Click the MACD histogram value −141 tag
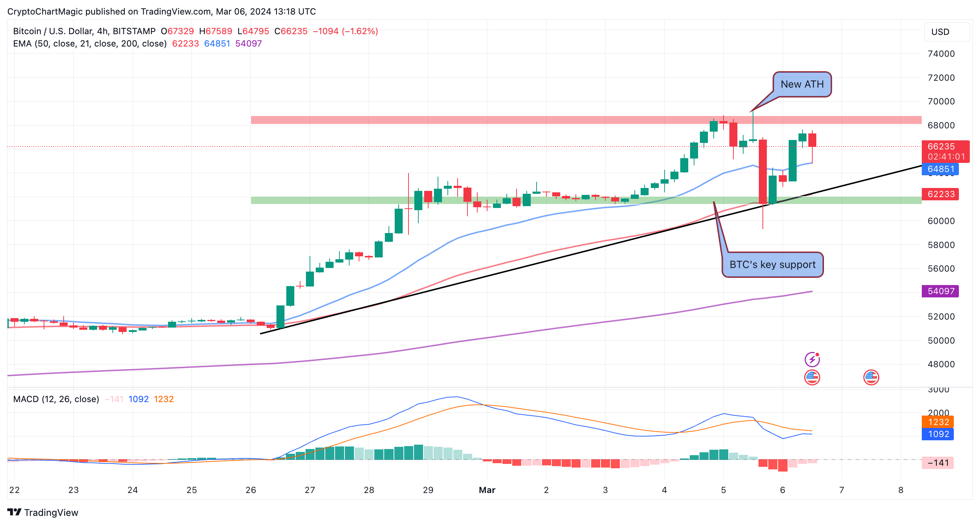This screenshot has height=525, width=980. pyautogui.click(x=938, y=463)
